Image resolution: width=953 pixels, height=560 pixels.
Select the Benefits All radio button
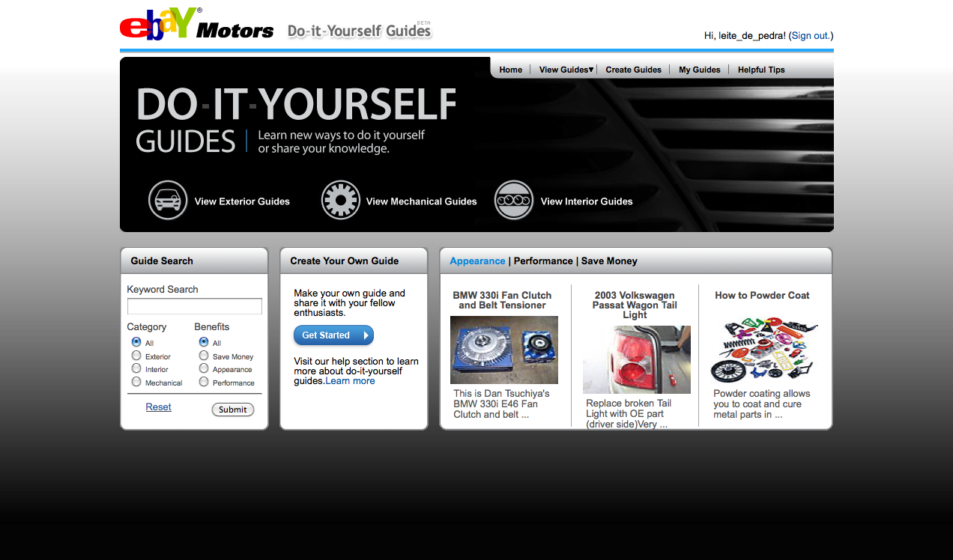point(204,342)
